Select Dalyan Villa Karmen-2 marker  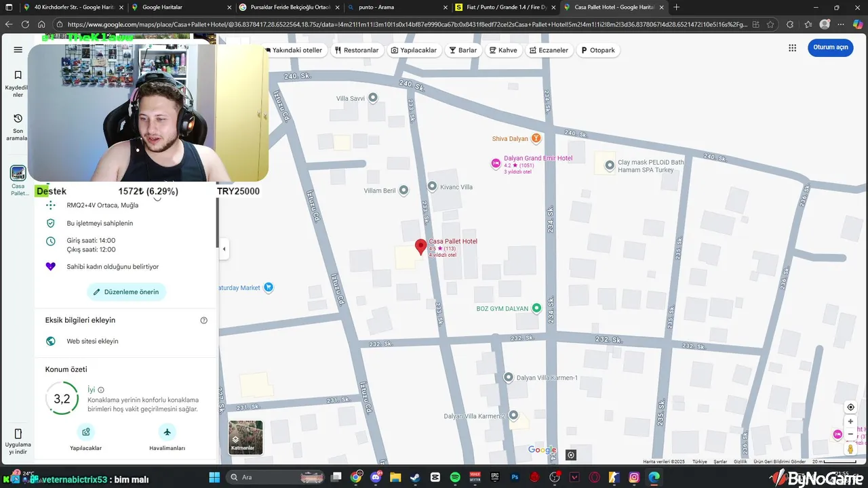pos(513,415)
